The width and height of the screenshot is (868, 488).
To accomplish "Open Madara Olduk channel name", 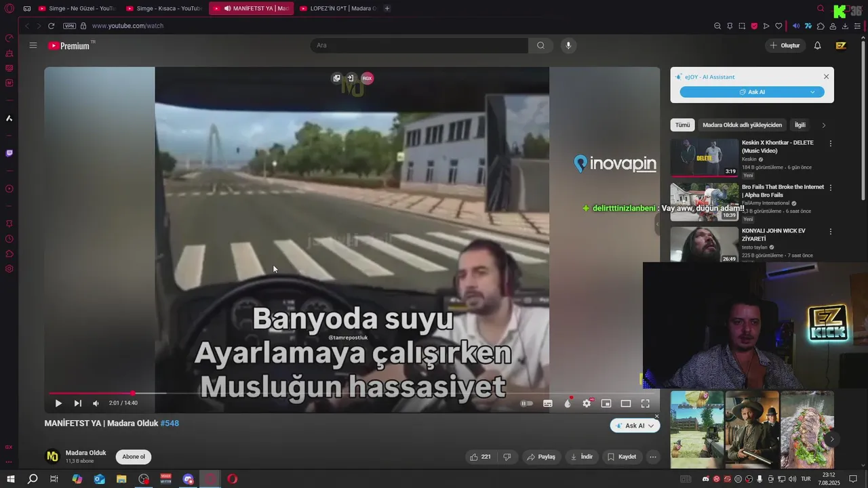I will [x=85, y=453].
